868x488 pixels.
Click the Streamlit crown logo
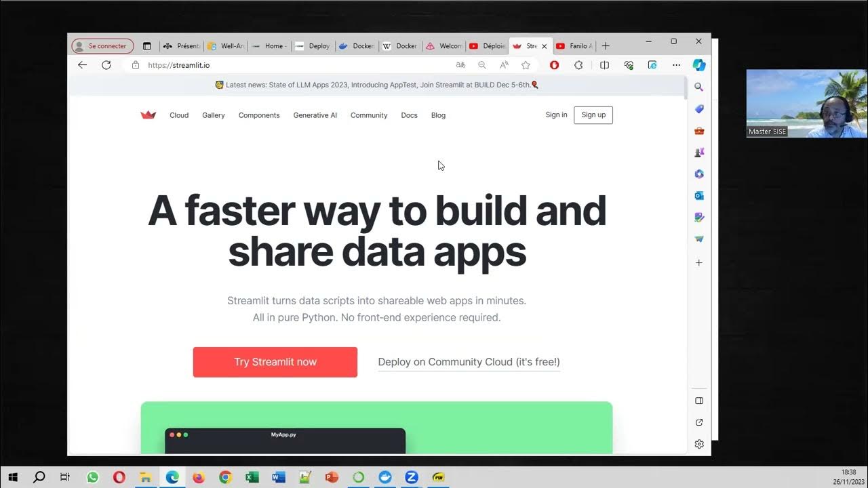coord(148,115)
